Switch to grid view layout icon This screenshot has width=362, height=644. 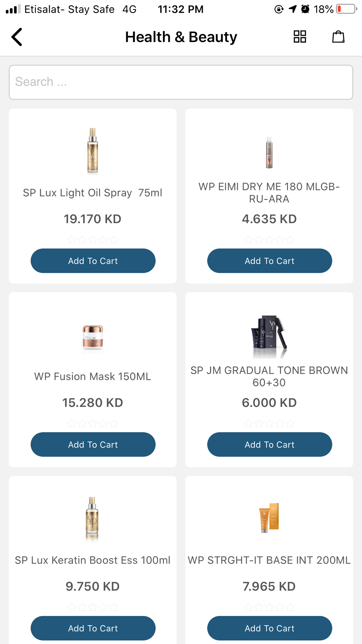pyautogui.click(x=300, y=37)
